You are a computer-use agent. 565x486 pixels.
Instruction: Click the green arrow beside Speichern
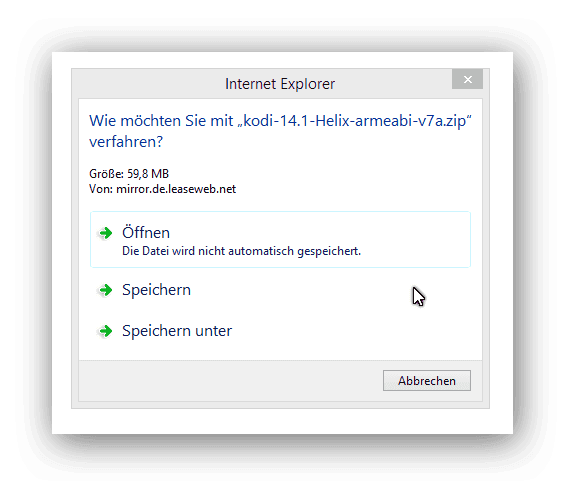tap(106, 290)
